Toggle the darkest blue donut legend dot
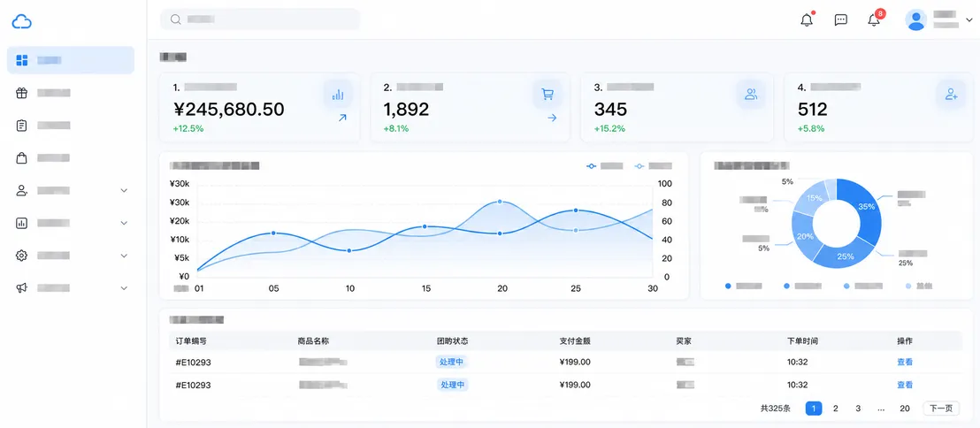This screenshot has height=428, width=980. pos(728,286)
